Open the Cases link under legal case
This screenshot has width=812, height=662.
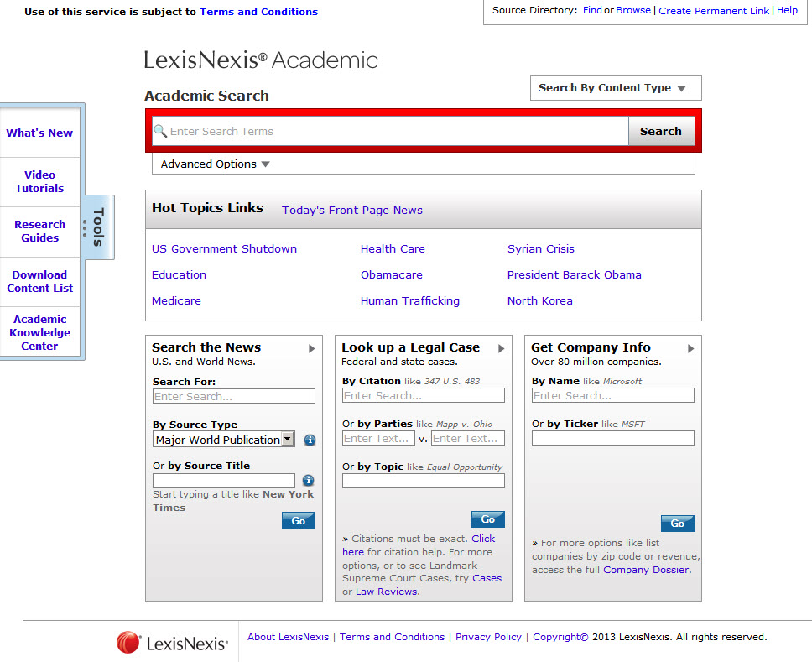click(x=487, y=578)
